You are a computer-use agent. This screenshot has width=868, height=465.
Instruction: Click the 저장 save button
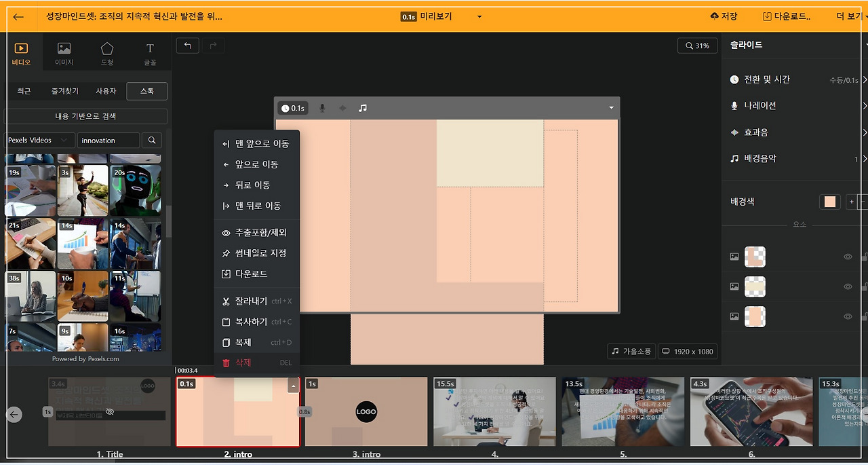(724, 16)
